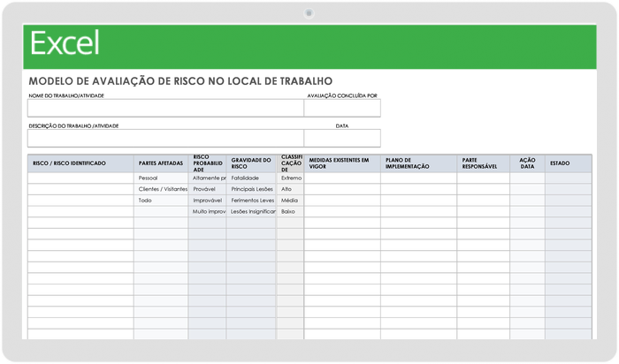Click the 'Altamente pr' probability cell

[207, 178]
